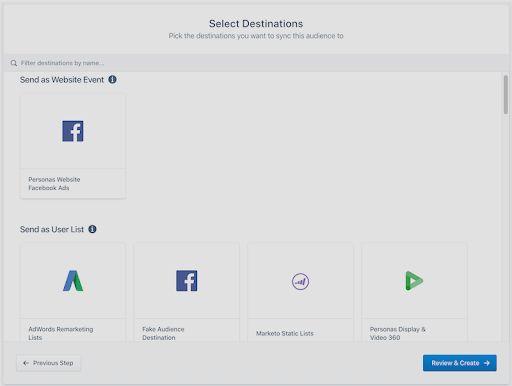The image size is (512, 386).
Task: Select the Marketo Static Lists label
Action: 285,333
